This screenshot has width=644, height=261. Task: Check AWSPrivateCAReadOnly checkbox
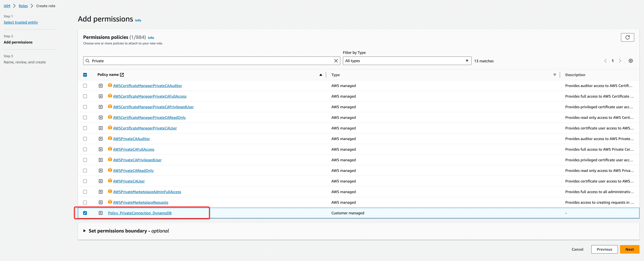[85, 170]
